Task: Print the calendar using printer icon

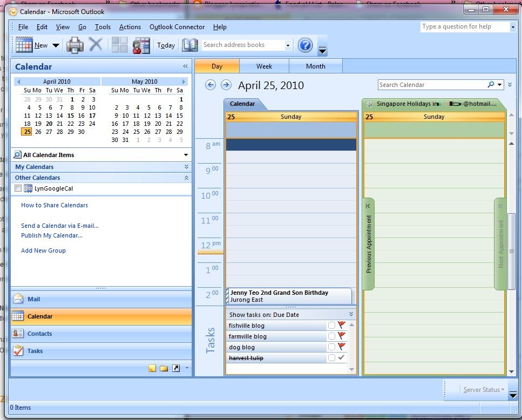Action: tap(75, 45)
